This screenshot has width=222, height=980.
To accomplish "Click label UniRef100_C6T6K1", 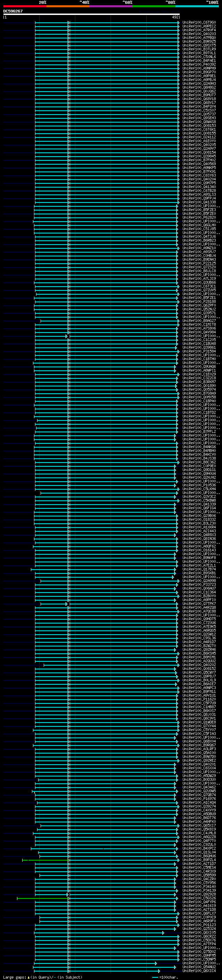I will tap(199, 129).
